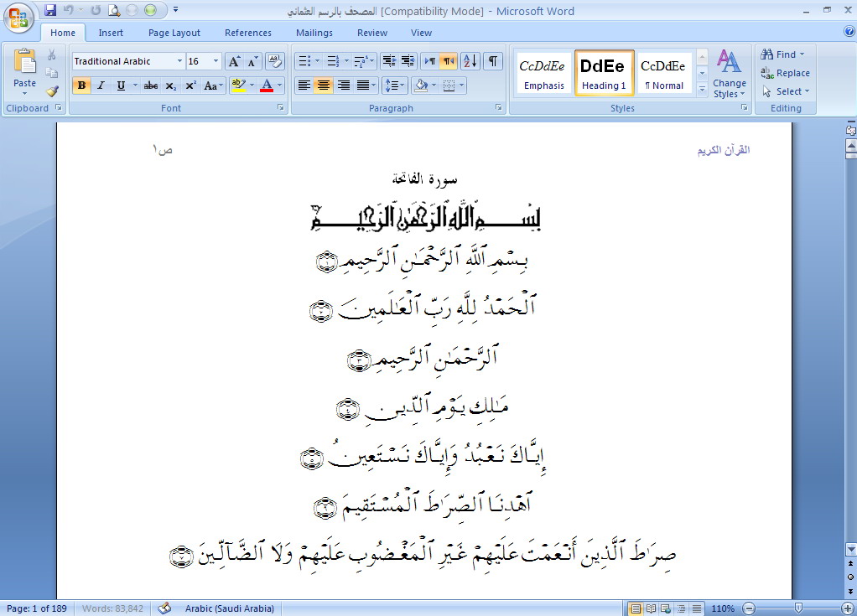Toggle bold formatting
Viewport: 857px width, 616px height.
pyautogui.click(x=82, y=85)
